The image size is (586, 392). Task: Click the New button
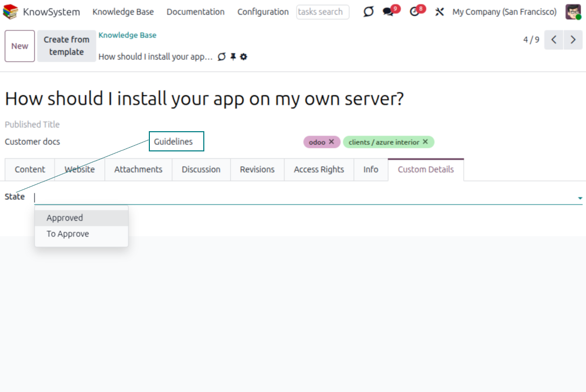pos(20,46)
